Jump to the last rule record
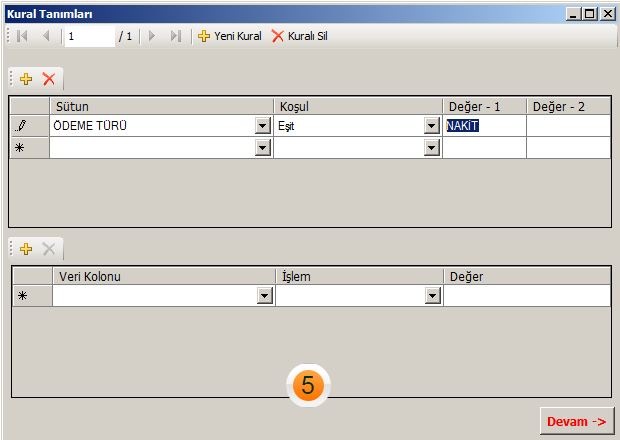620x440 pixels. coord(176,36)
